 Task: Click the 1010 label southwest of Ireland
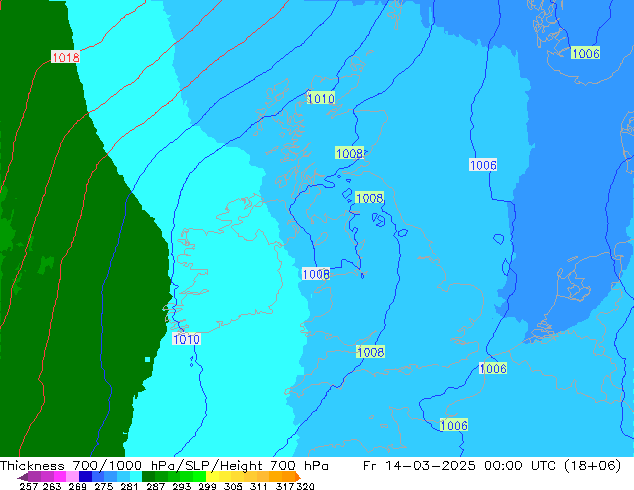pos(186,339)
